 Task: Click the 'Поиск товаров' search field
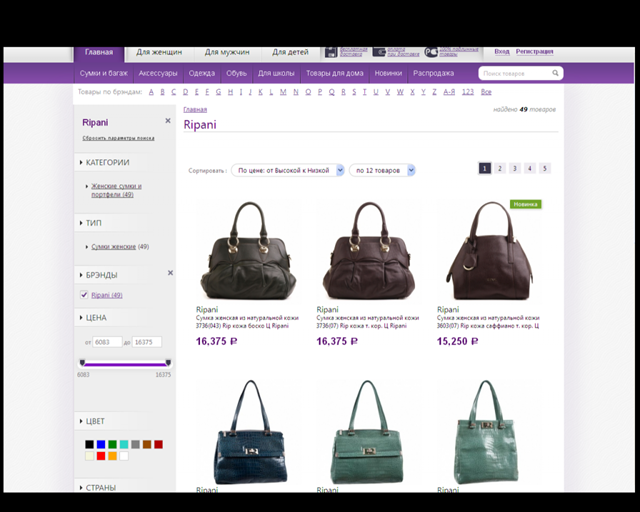[516, 73]
